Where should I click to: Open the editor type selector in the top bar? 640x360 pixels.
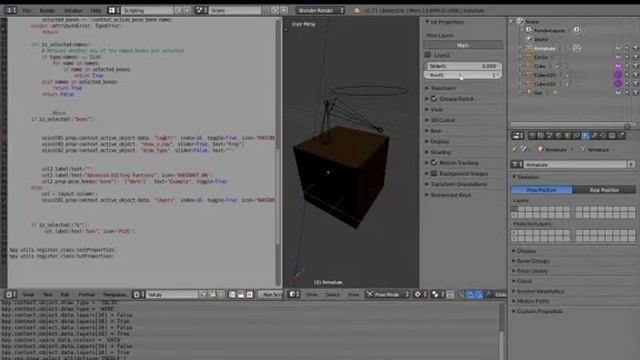11,10
